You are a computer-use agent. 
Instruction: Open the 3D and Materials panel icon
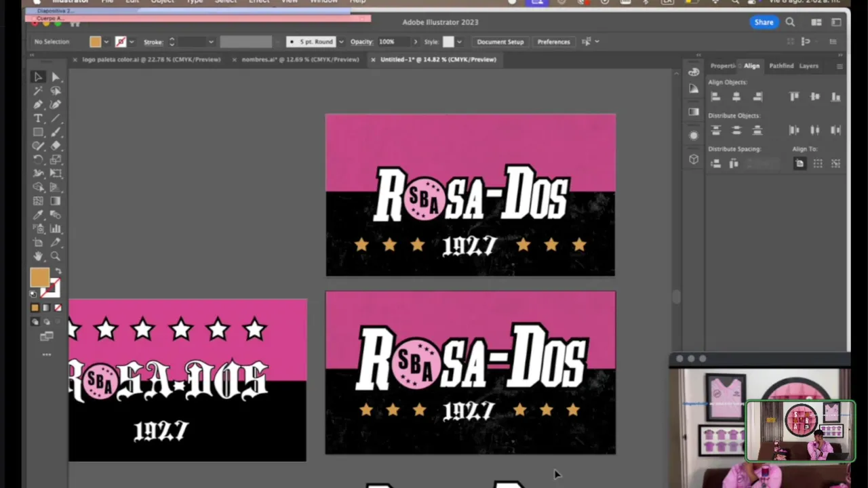[x=693, y=159]
